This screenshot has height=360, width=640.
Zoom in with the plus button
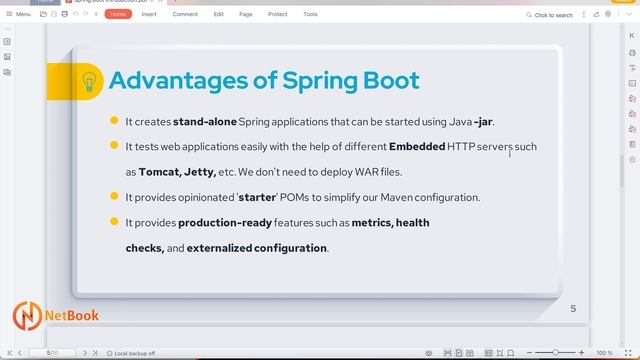coord(581,353)
